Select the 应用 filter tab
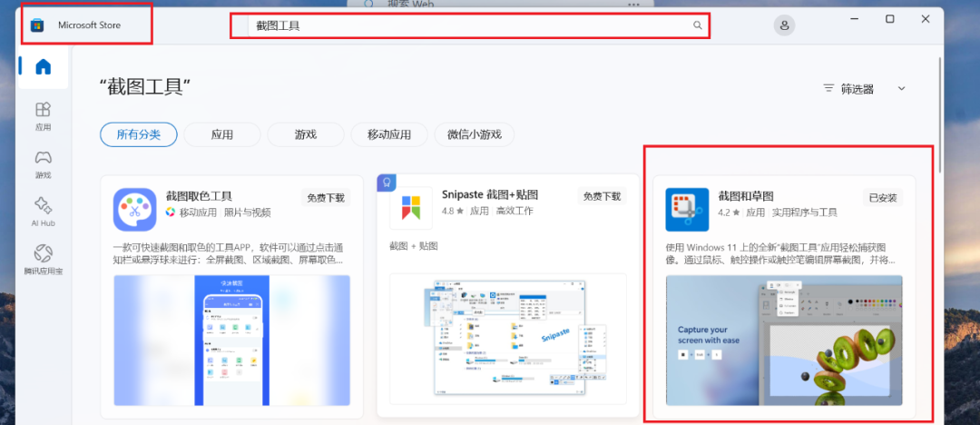980x425 pixels. coord(222,134)
